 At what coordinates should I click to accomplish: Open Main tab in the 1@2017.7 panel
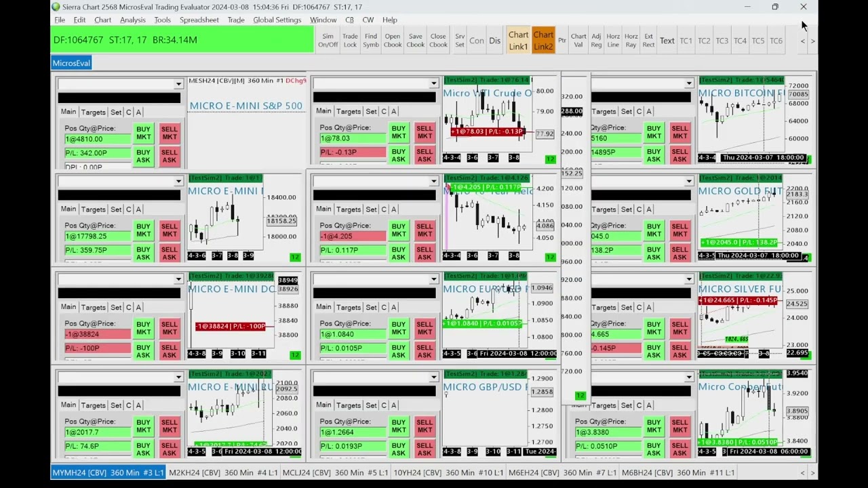click(68, 405)
